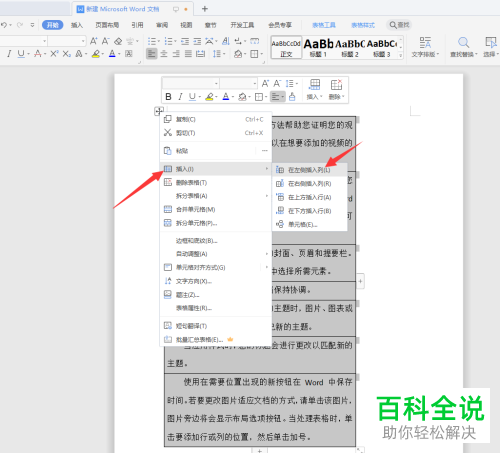500x453 pixels.
Task: Open mini toolbar 删除 dropdown
Action: coord(336,97)
